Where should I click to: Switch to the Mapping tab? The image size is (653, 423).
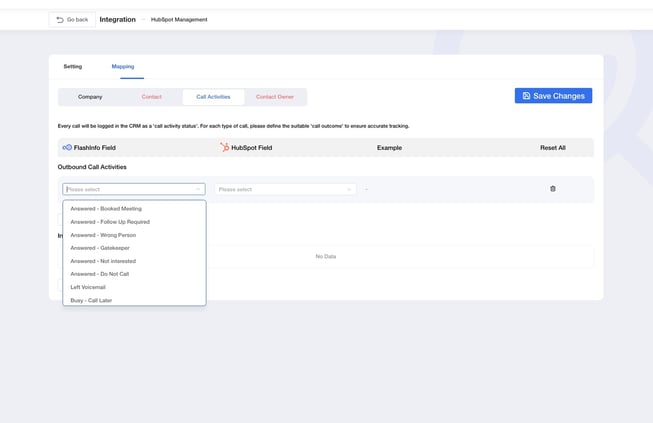(123, 67)
